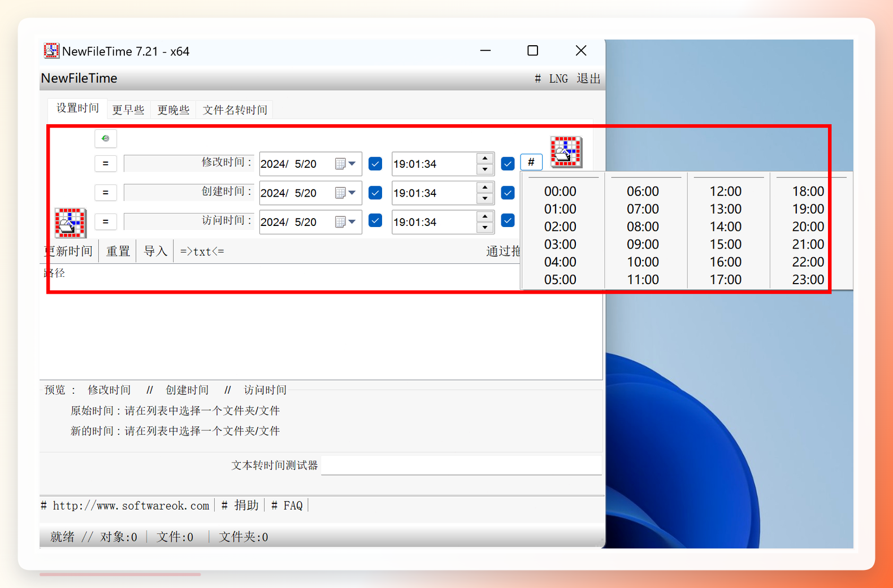The height and width of the screenshot is (588, 893).
Task: Click the = button for 修改时间
Action: pyautogui.click(x=106, y=163)
